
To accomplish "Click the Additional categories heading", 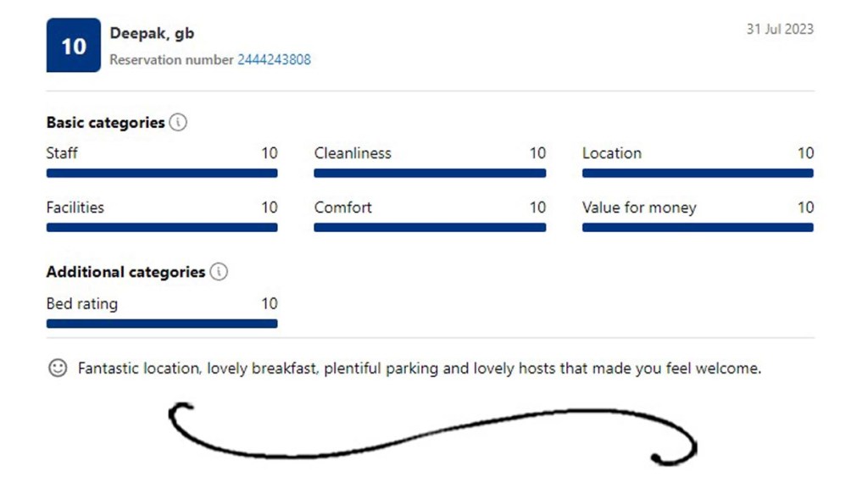I will tap(125, 272).
